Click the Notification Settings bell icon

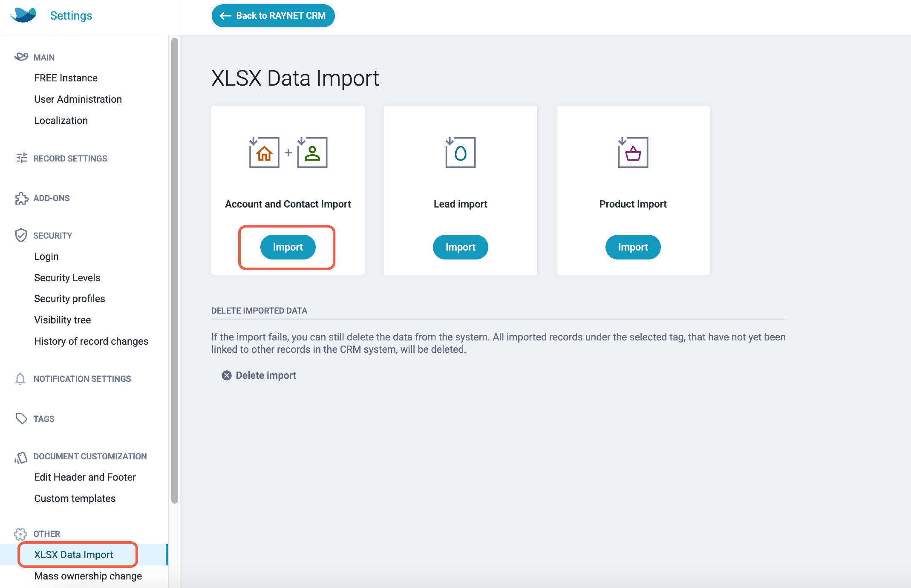tap(20, 379)
